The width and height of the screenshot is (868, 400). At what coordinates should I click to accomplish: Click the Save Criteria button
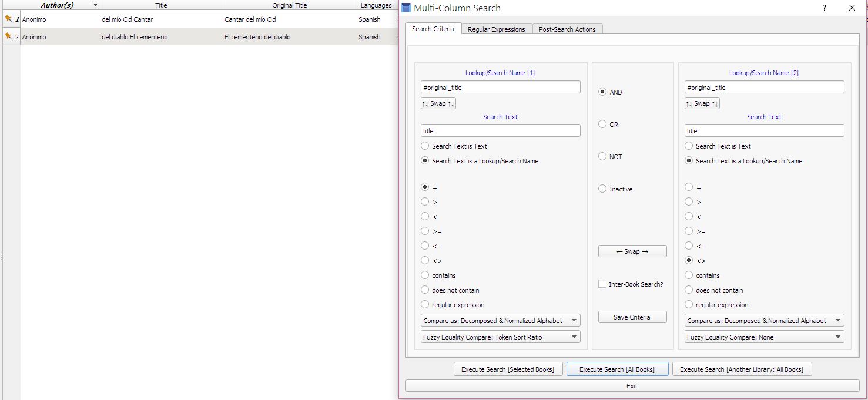tap(632, 317)
